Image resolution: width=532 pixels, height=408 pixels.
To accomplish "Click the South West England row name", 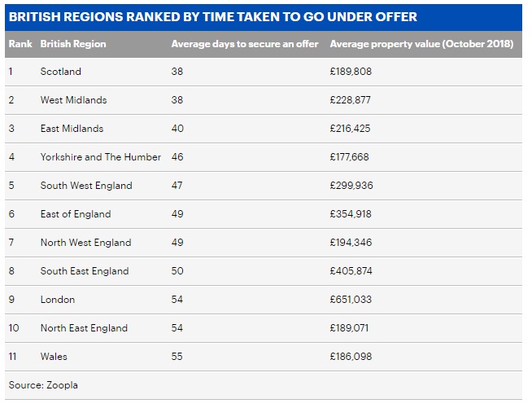I will [x=86, y=186].
